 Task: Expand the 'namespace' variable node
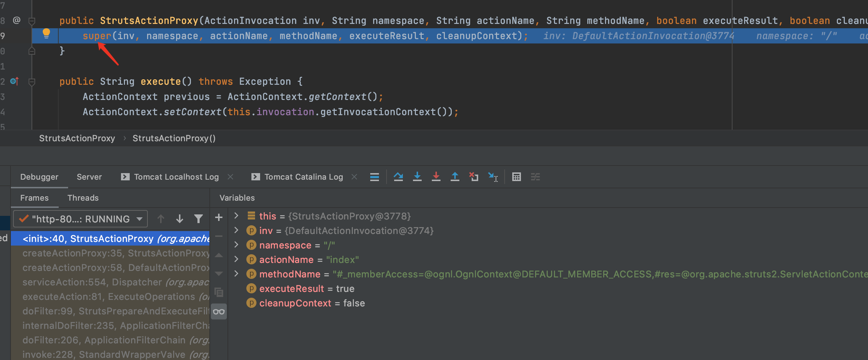tap(236, 244)
